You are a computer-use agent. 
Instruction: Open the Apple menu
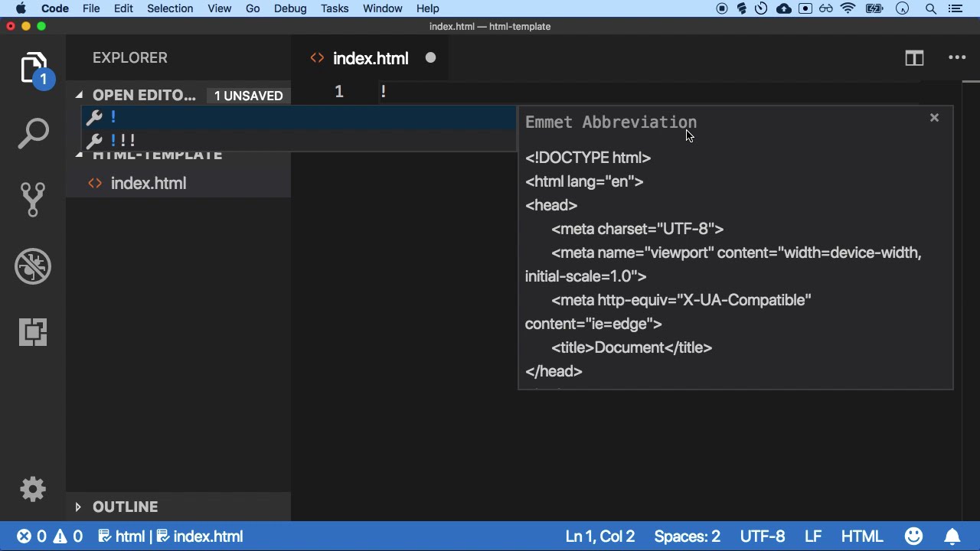(21, 8)
